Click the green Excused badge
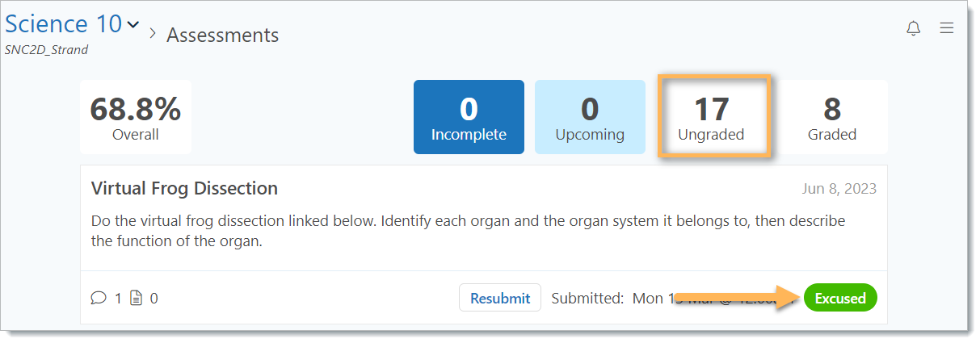This screenshot has height=343, width=980. [840, 298]
